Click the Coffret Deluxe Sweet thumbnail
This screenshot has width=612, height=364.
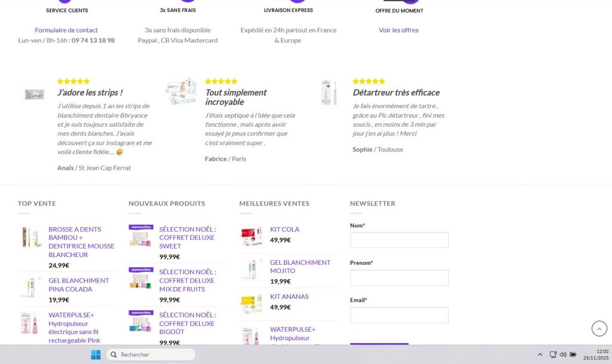[141, 235]
